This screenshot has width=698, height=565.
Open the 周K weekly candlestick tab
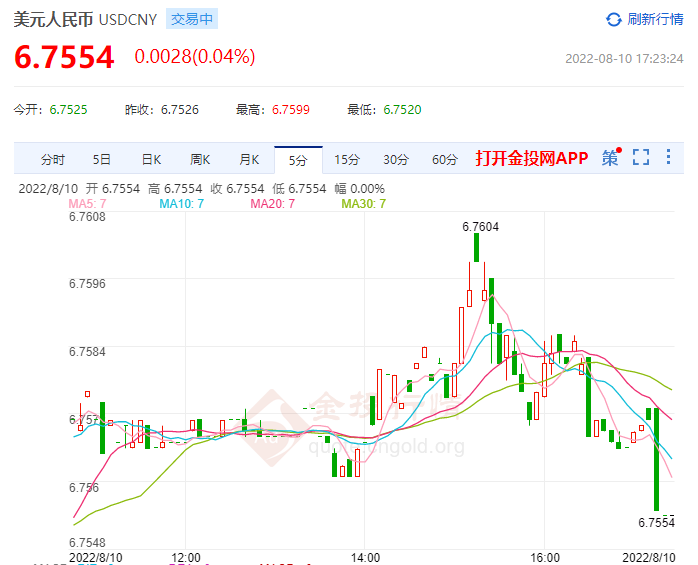pos(200,159)
